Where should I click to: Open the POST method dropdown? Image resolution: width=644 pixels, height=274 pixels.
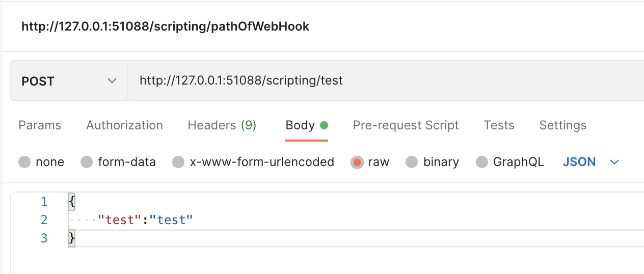coord(69,81)
